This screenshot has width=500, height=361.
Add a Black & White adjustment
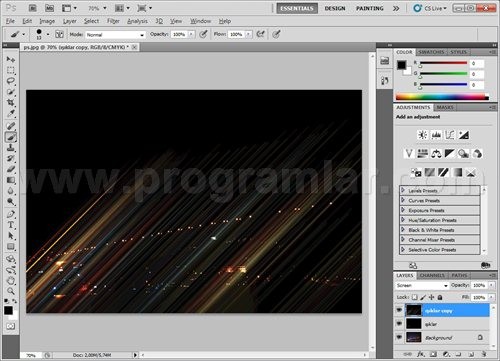450,154
